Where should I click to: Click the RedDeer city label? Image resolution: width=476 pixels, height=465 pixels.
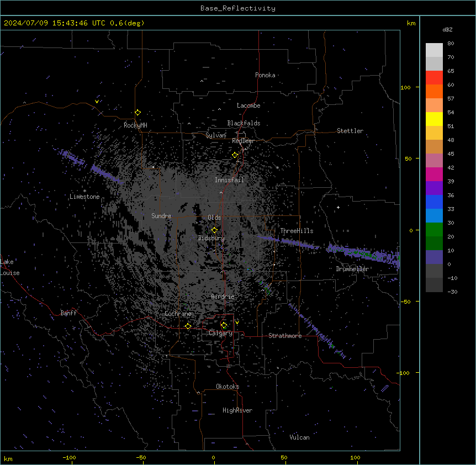click(243, 141)
